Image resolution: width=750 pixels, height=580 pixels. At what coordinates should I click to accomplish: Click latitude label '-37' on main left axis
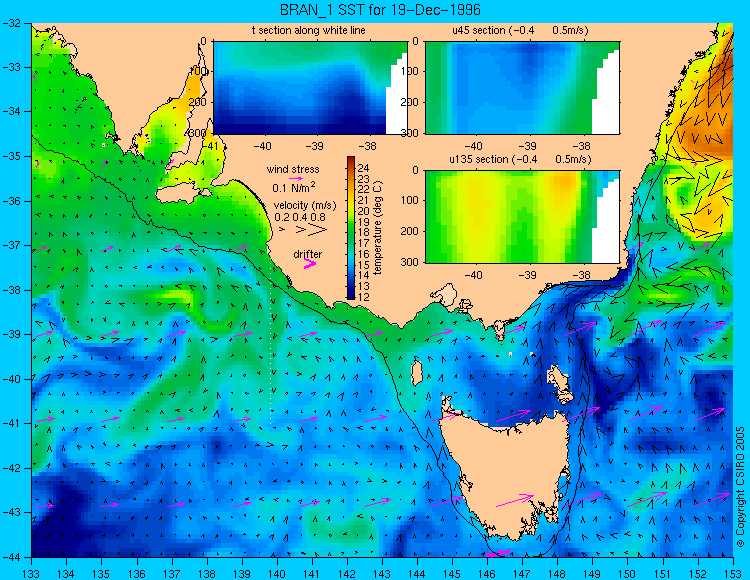tap(12, 245)
